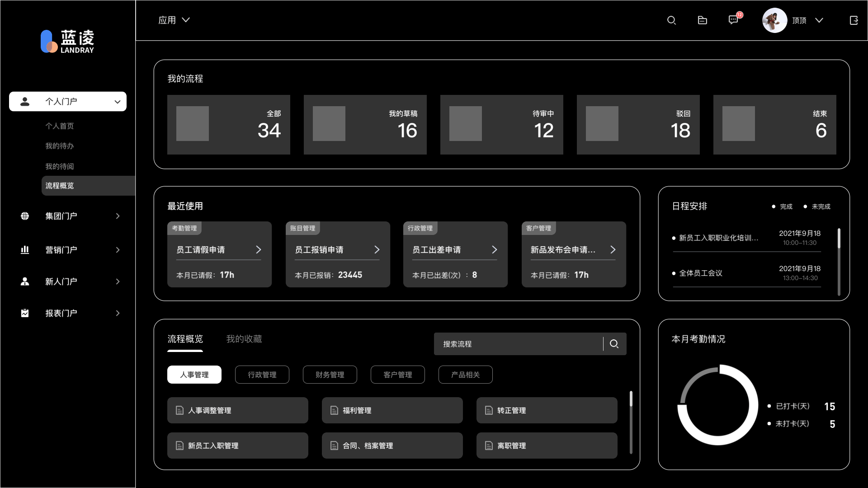The image size is (868, 488).
Task: Click the 日程安排 vertical scrollbar
Action: (839, 262)
